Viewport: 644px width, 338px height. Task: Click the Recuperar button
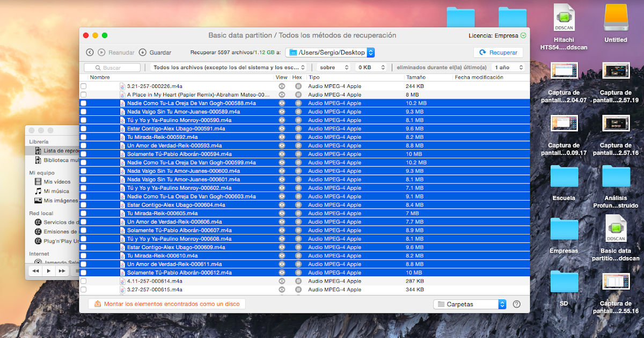click(498, 53)
